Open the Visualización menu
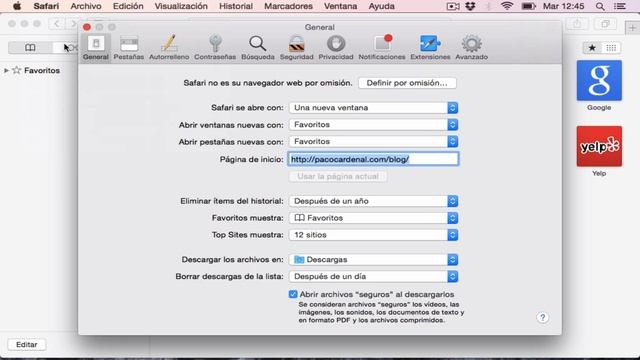The height and width of the screenshot is (360, 640). [181, 6]
